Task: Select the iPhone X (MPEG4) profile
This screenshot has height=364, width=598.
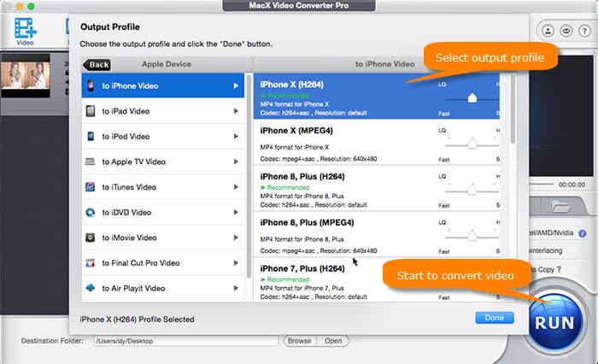Action: click(377, 142)
